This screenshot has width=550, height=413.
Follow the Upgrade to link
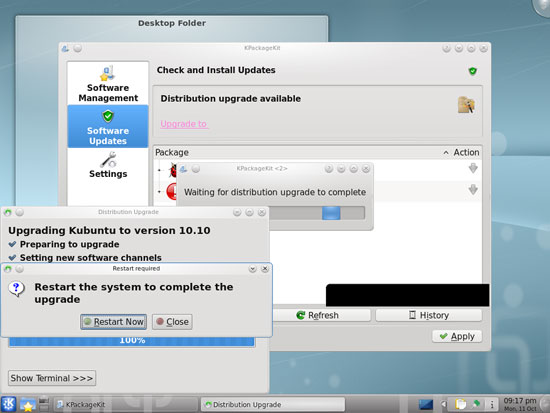pyautogui.click(x=184, y=124)
